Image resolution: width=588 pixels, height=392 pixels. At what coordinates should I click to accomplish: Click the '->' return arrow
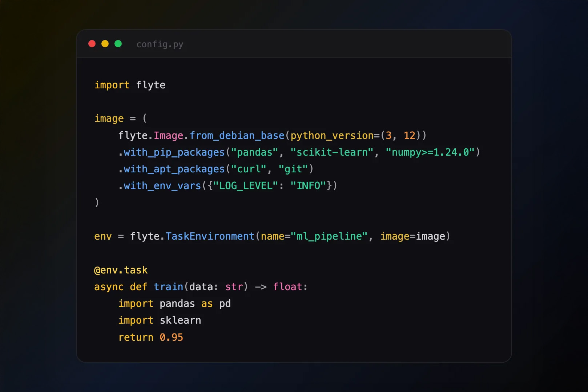coord(261,287)
